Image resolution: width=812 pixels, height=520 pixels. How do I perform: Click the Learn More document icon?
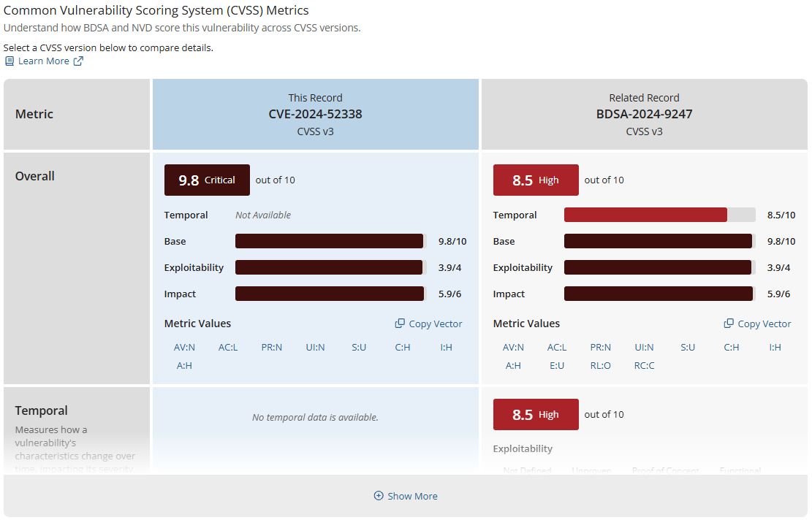10,61
